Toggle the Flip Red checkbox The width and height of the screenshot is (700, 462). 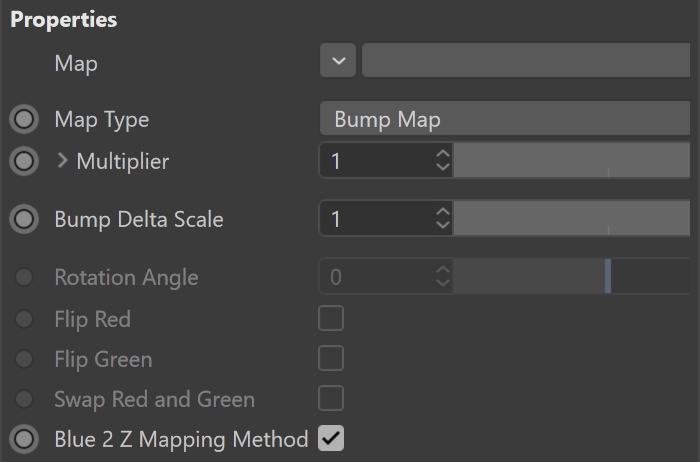331,318
